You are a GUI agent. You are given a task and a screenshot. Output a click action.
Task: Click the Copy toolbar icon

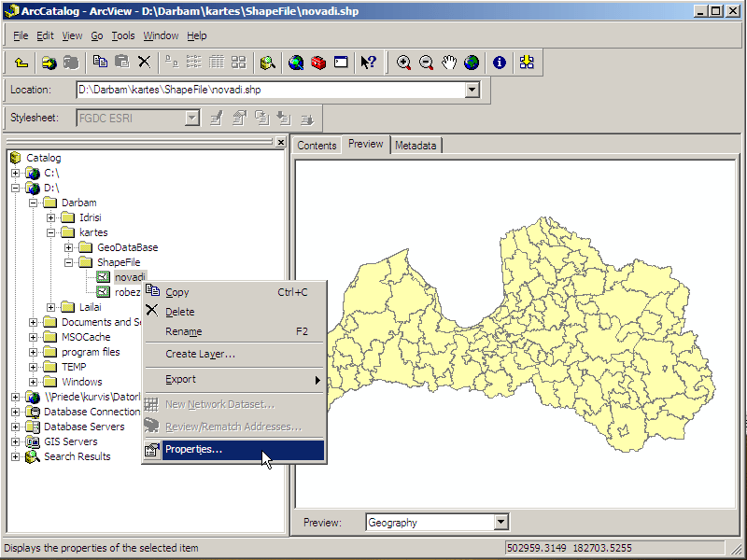coord(100,62)
